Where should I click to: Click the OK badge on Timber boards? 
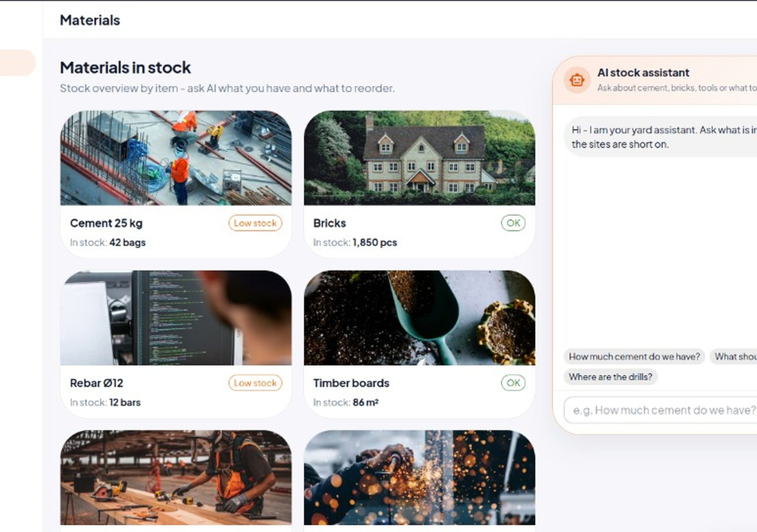click(x=513, y=383)
